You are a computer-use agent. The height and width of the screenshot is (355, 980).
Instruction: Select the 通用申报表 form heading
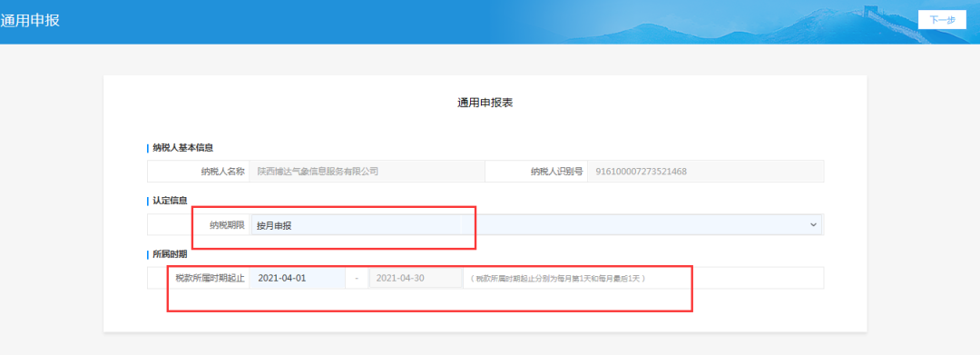[485, 103]
